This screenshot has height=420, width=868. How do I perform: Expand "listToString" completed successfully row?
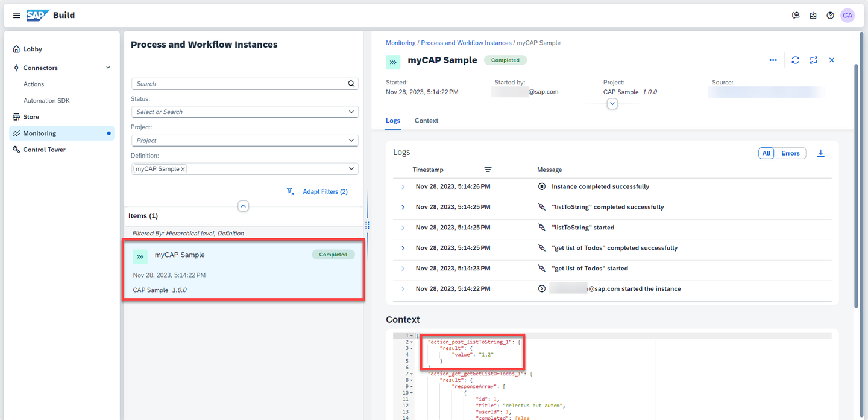coord(403,207)
